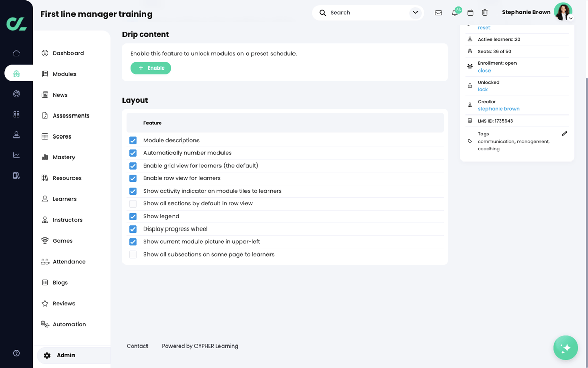Open the reports chart icon in left rail

point(16,155)
